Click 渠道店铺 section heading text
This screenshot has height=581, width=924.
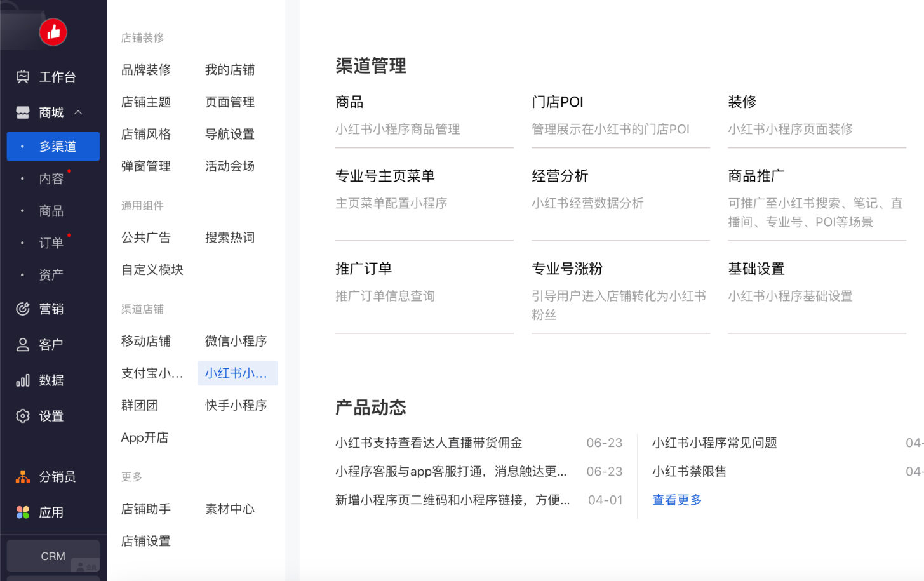click(x=142, y=309)
